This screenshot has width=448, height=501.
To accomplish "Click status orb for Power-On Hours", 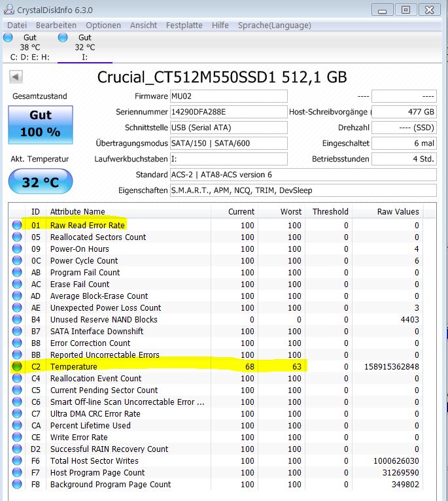I will point(17,249).
